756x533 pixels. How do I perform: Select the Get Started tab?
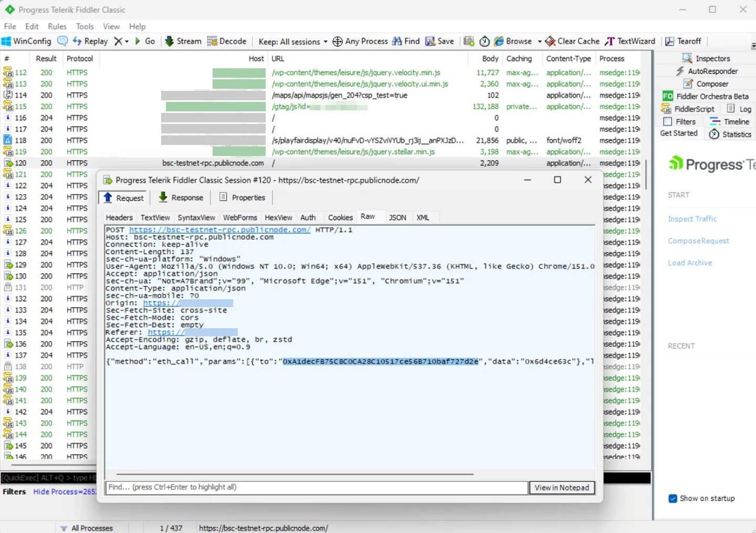click(x=679, y=133)
